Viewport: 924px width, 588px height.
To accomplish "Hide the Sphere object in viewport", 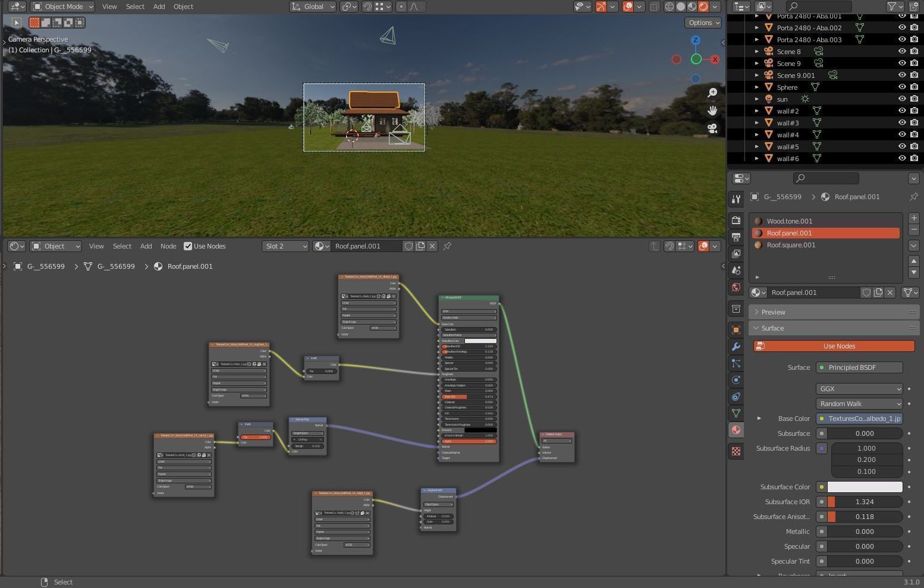I will [902, 87].
